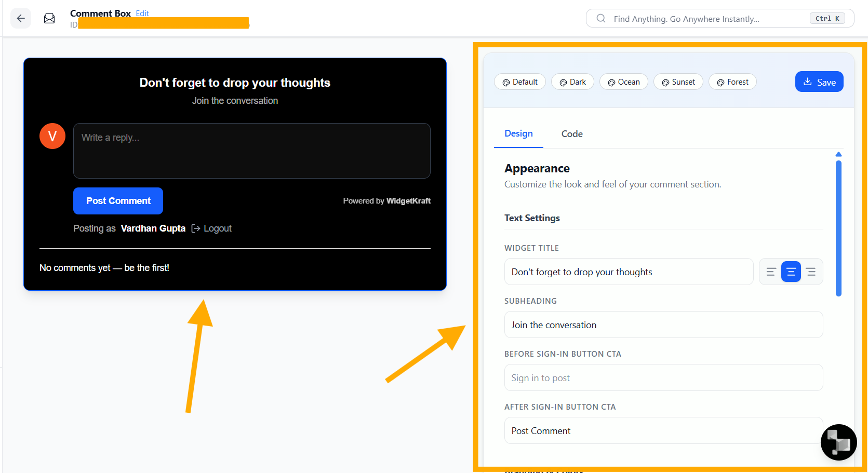Switch to the Code tab
This screenshot has height=473, width=868.
point(571,134)
